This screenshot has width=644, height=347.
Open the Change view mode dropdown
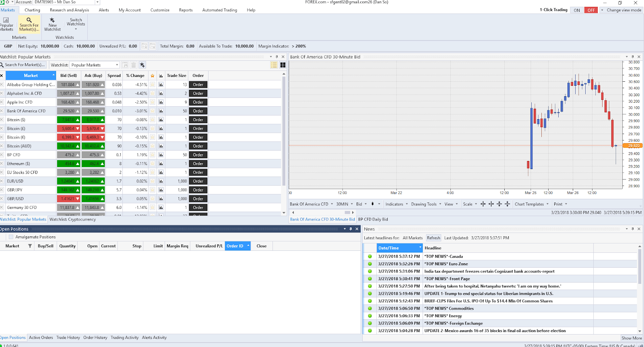click(621, 10)
